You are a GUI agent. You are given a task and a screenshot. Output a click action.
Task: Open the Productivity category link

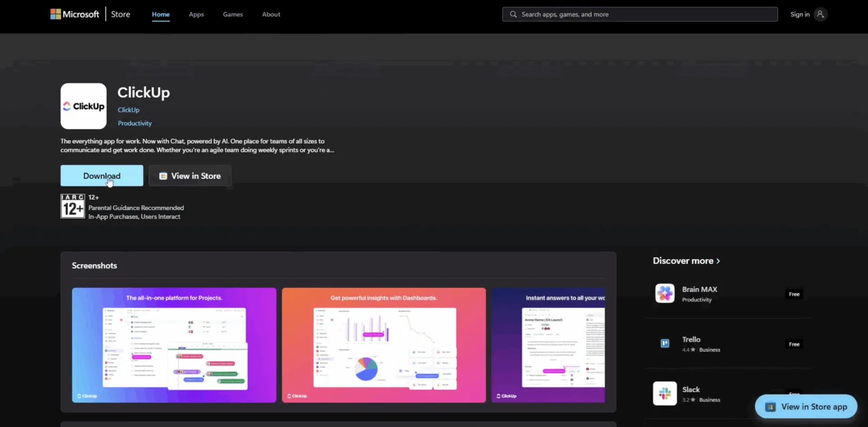pos(135,123)
